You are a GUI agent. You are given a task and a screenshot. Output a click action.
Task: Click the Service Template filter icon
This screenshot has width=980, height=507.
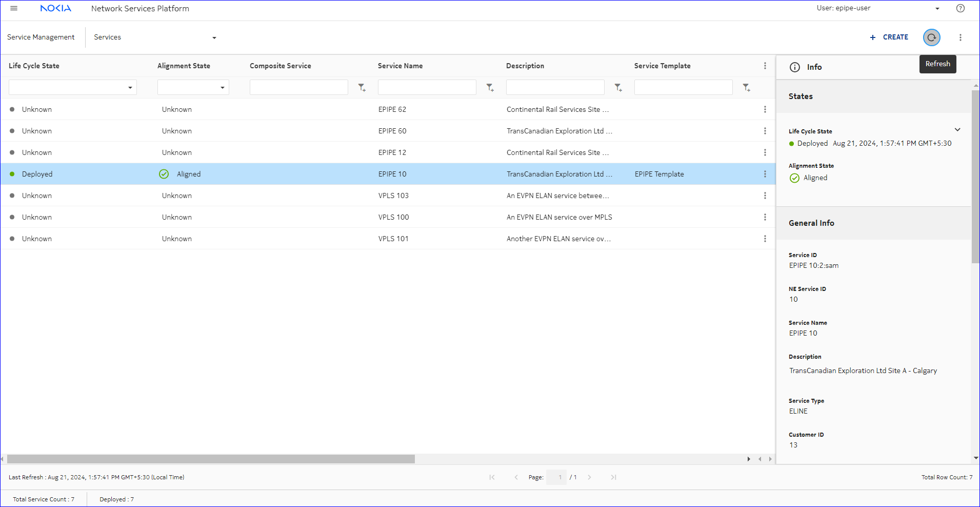[x=746, y=88]
